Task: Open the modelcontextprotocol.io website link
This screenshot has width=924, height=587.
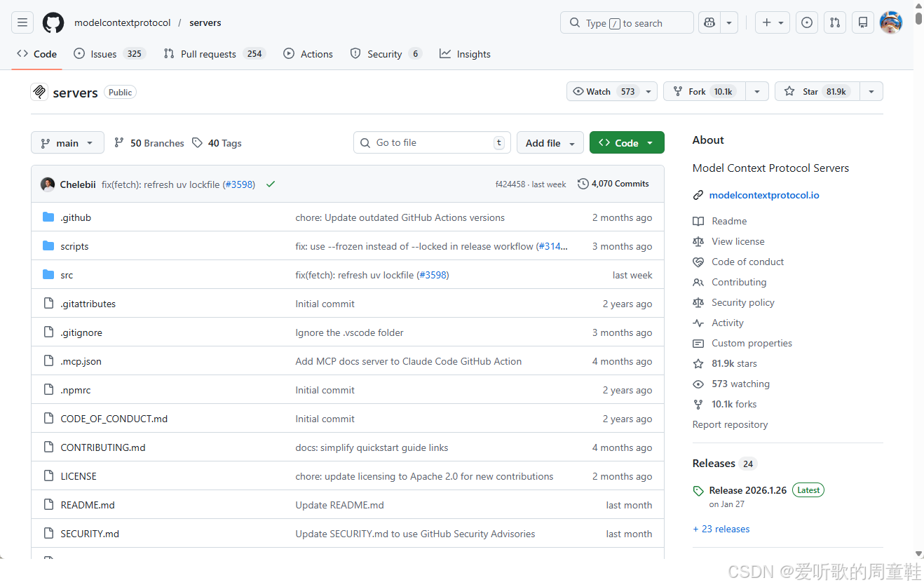Action: (x=764, y=196)
